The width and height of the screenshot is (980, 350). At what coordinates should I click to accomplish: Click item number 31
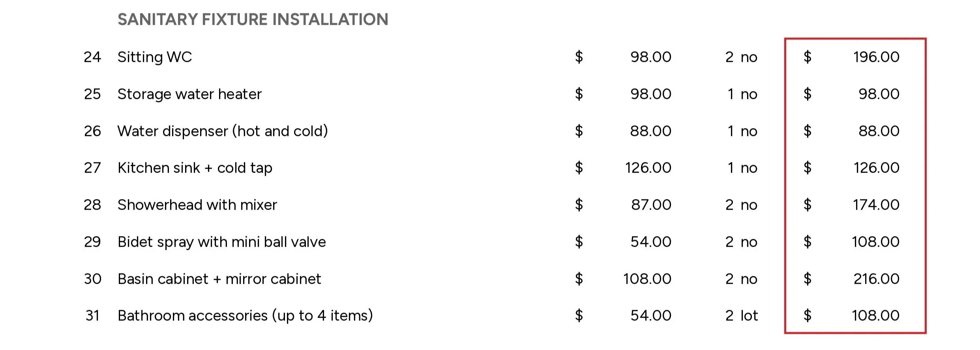92,316
